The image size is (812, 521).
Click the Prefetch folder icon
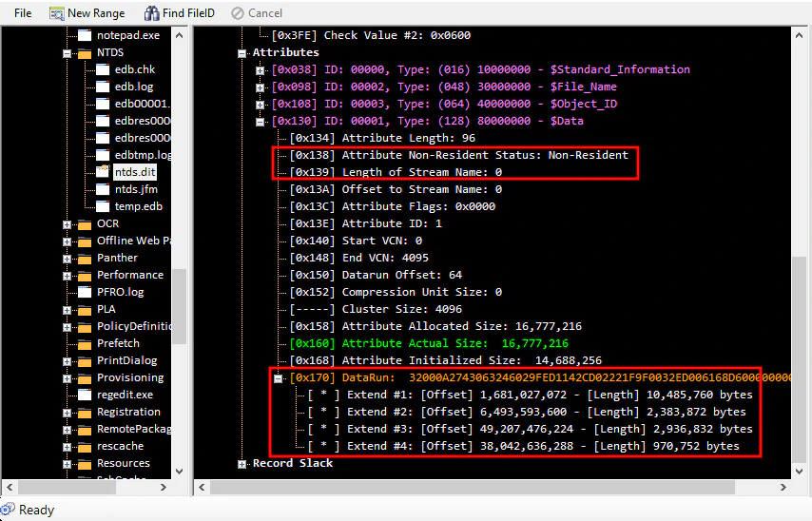pos(85,343)
